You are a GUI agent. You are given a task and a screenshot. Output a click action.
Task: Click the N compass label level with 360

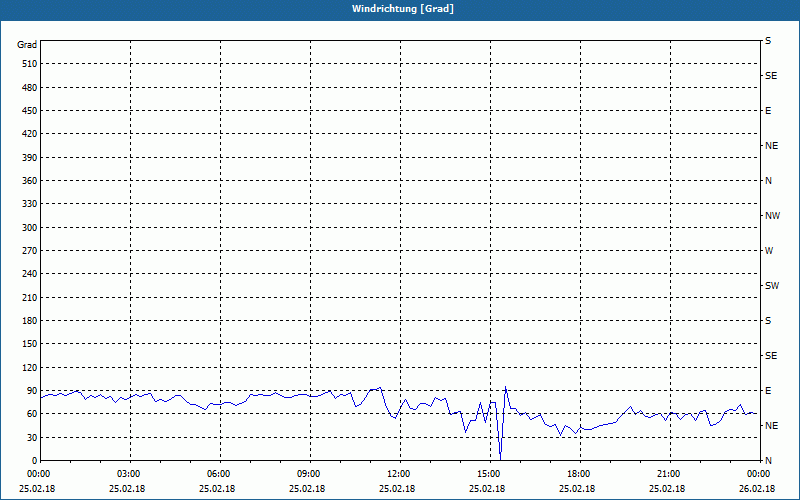(x=768, y=181)
